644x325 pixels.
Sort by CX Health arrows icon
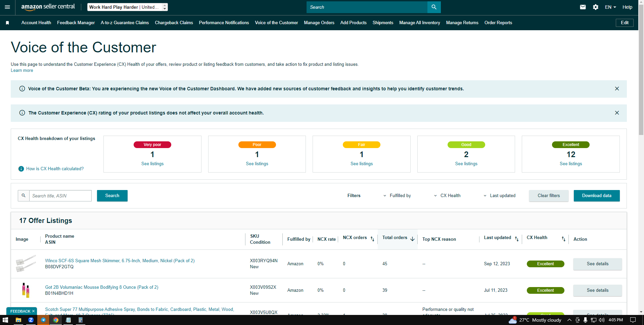[x=563, y=239]
